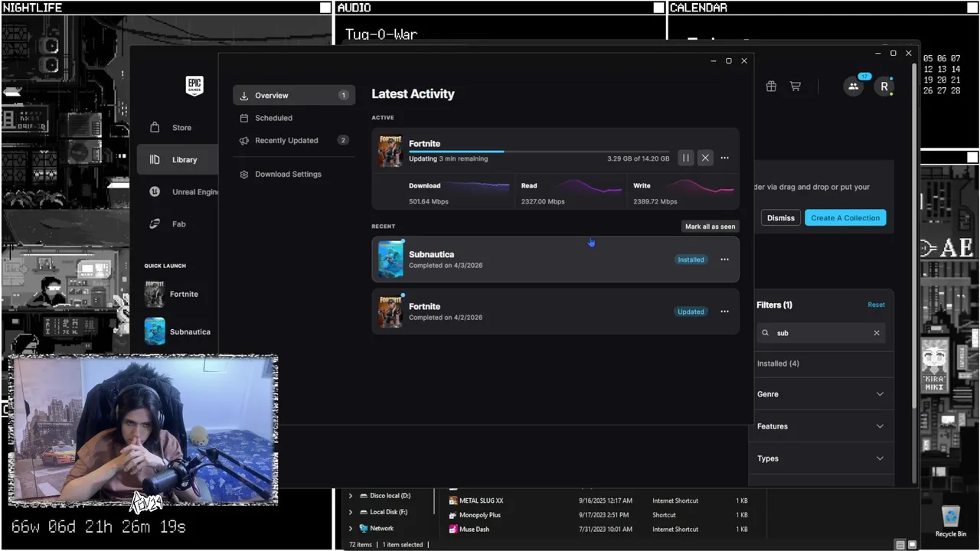Click the active Fortnite game thumbnail
The height and width of the screenshot is (551, 980).
point(390,151)
